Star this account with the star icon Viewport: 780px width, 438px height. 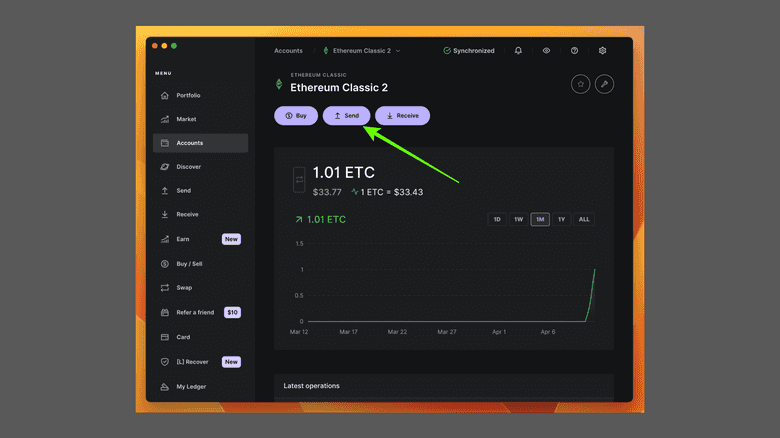click(x=580, y=85)
